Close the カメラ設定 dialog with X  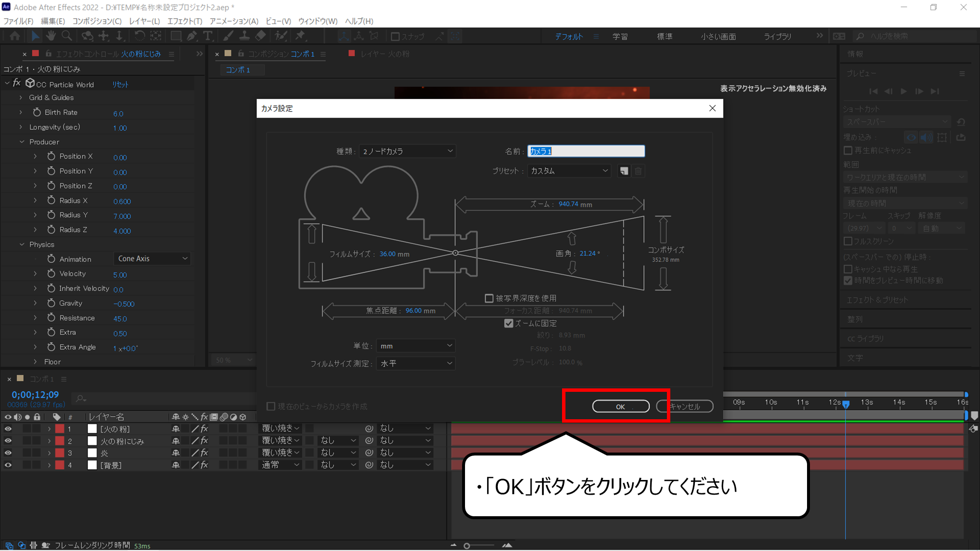tap(712, 108)
